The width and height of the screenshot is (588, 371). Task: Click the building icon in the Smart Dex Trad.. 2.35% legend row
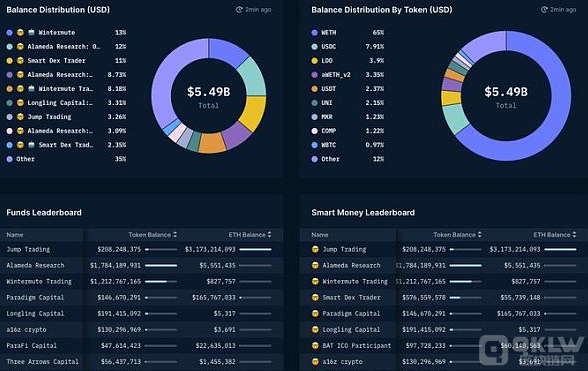(32, 145)
